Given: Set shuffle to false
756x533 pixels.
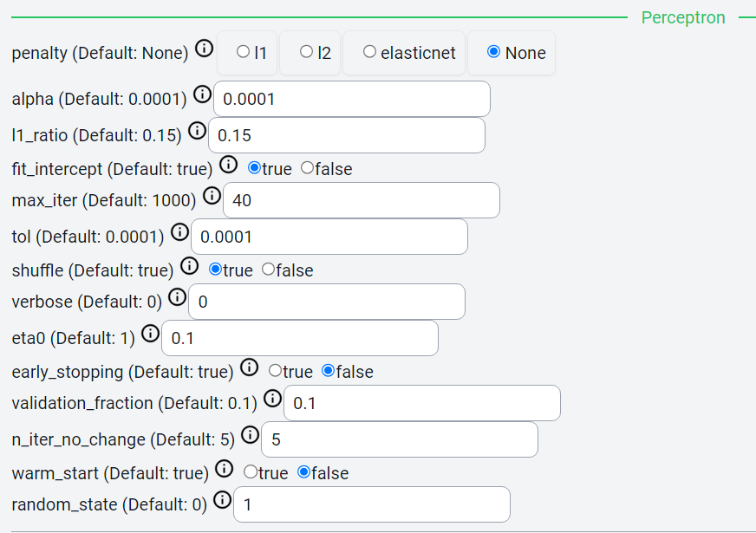Looking at the screenshot, I should [268, 269].
